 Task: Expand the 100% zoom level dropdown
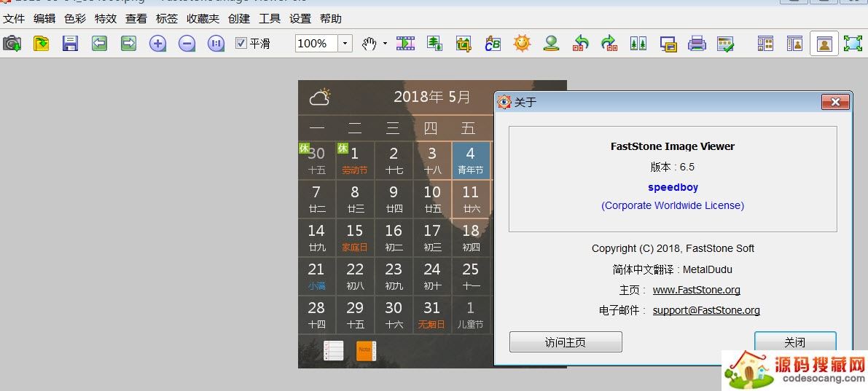(x=345, y=44)
